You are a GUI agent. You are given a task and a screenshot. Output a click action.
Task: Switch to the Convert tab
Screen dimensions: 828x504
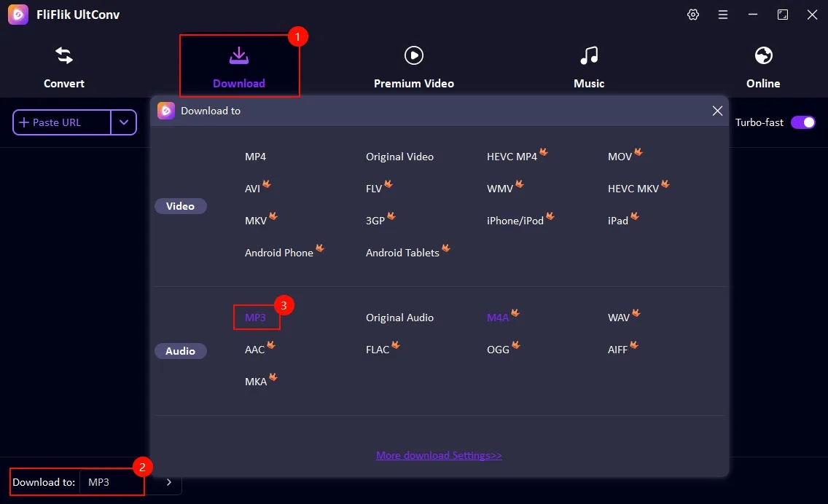(x=63, y=66)
